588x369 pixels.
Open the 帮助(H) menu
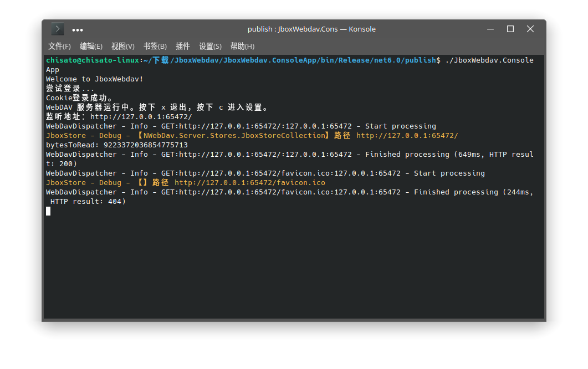tap(242, 47)
